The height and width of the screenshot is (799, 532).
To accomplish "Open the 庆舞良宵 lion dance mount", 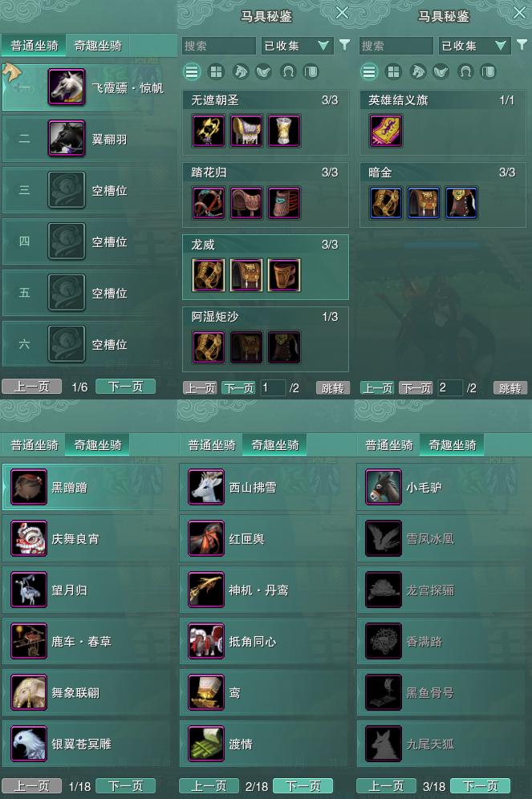I will coord(29,538).
